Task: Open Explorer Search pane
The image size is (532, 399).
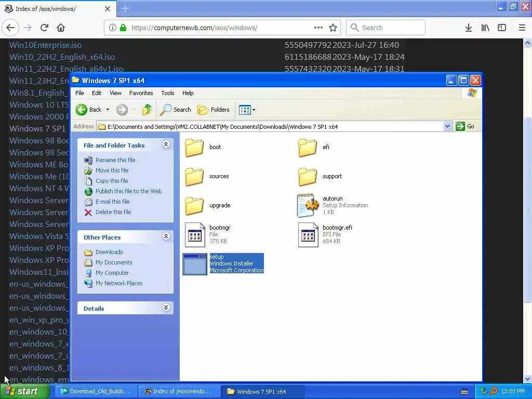Action: pos(176,110)
